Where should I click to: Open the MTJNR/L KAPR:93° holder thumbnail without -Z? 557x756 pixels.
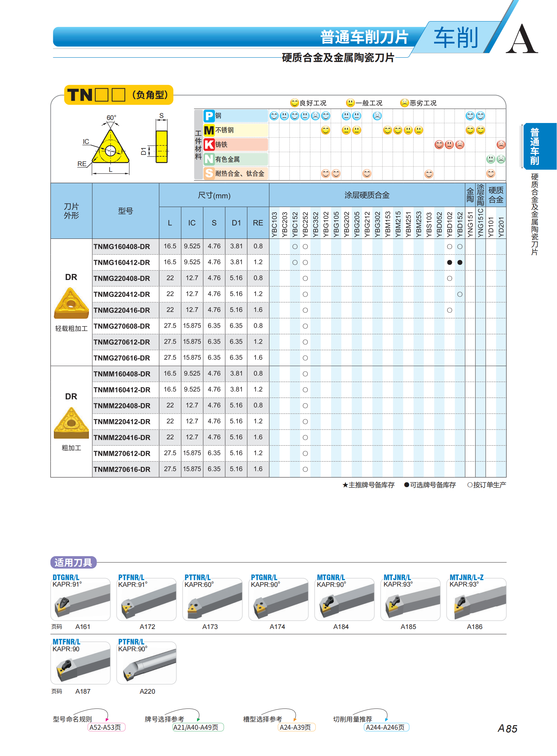pyautogui.click(x=411, y=599)
